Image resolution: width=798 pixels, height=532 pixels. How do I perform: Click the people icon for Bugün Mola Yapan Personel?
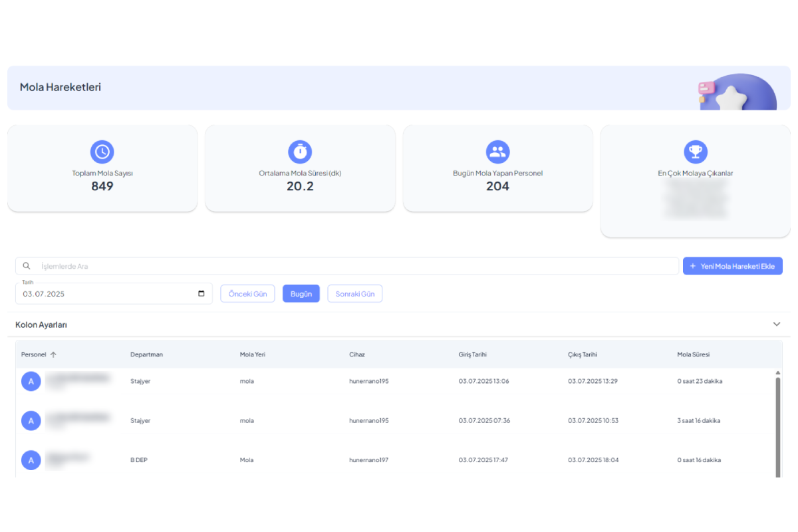[x=497, y=152]
